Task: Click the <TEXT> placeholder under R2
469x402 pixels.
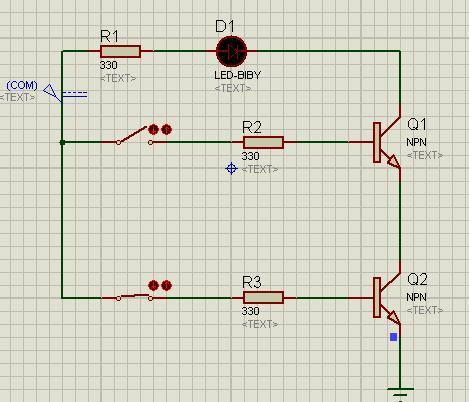Action: [260, 170]
